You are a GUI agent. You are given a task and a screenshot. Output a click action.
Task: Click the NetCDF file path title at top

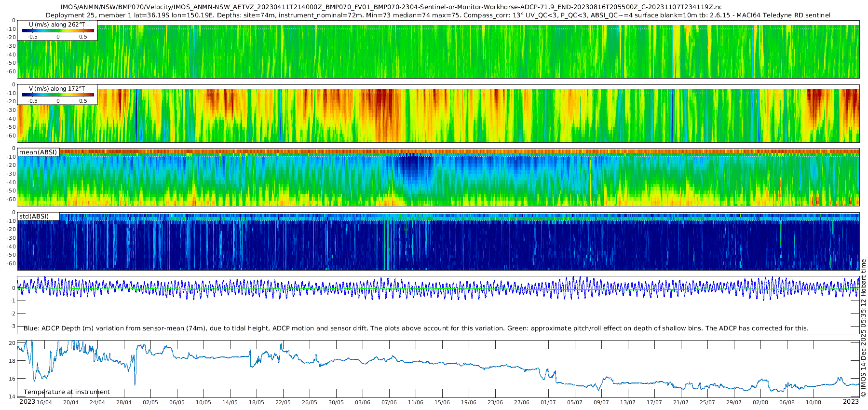coord(391,7)
